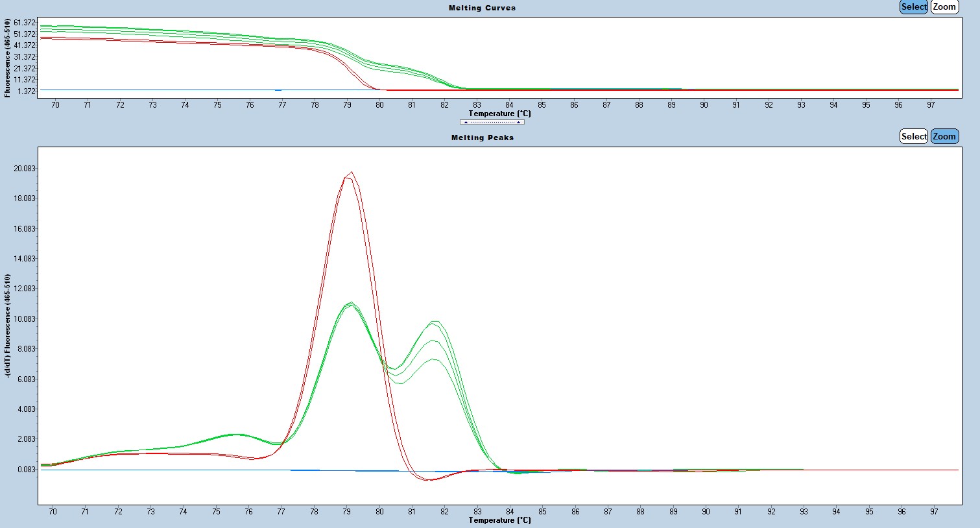Activate Select mode for Melting Curves chart

click(x=914, y=7)
